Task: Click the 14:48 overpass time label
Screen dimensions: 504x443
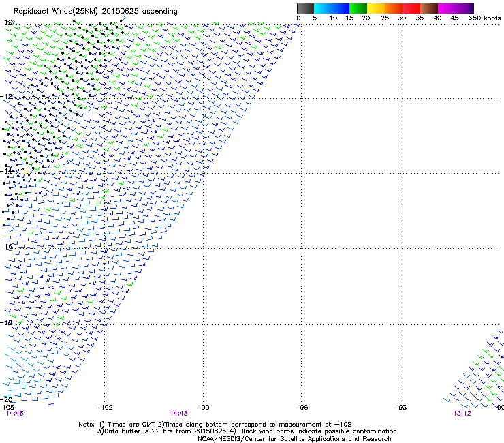Action: (178, 414)
